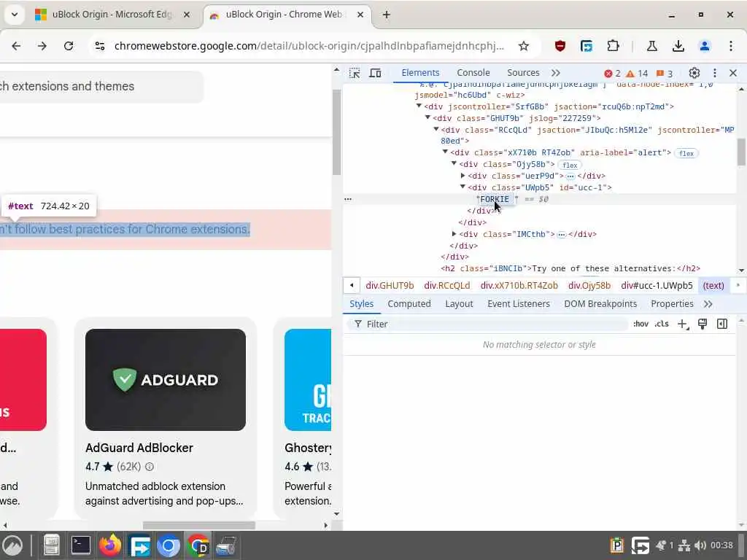Click the blue extension icon beside the shield
Image resolution: width=747 pixels, height=560 pixels.
coord(587,46)
